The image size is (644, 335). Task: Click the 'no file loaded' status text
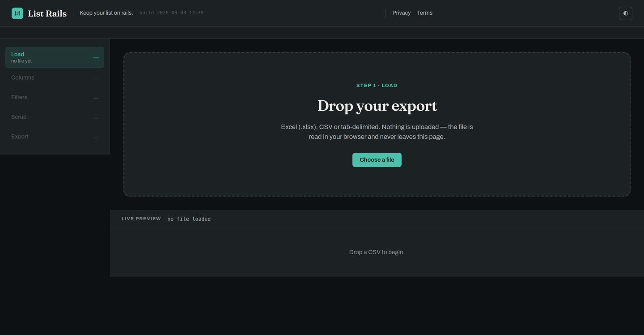pos(189,219)
